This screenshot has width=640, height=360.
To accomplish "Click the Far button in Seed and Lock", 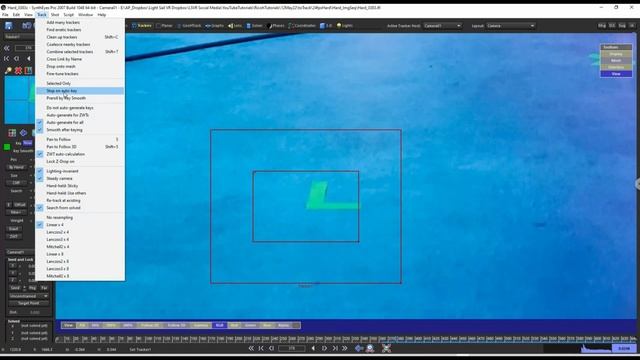I will coord(44,288).
